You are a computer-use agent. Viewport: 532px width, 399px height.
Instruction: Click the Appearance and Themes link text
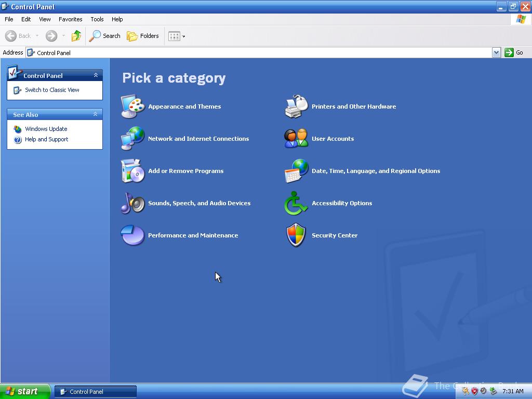184,107
